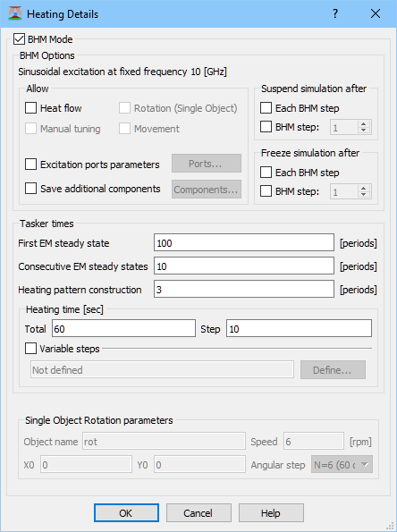Click the heating time Step input field
This screenshot has height=532, width=397.
pos(299,328)
